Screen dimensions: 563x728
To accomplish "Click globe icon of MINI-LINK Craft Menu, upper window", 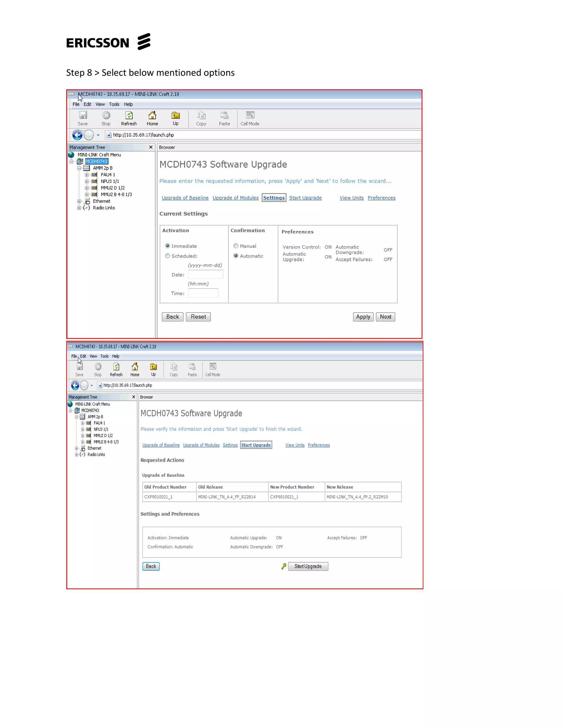I will point(71,155).
